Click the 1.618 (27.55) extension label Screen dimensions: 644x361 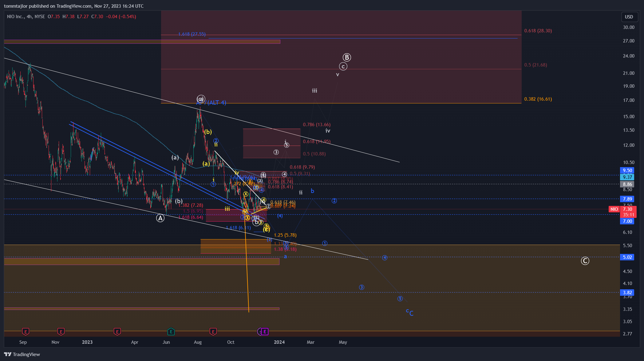tap(192, 34)
